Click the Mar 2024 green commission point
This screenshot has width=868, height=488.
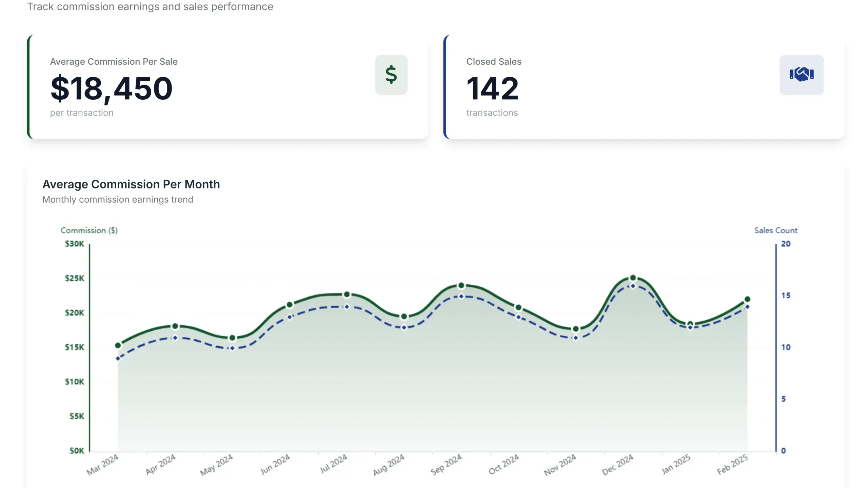point(118,345)
